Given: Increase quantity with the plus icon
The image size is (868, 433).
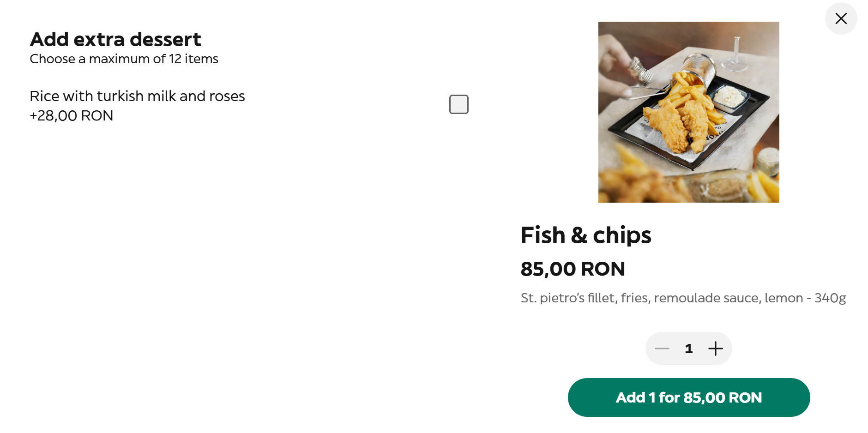Looking at the screenshot, I should pyautogui.click(x=715, y=349).
